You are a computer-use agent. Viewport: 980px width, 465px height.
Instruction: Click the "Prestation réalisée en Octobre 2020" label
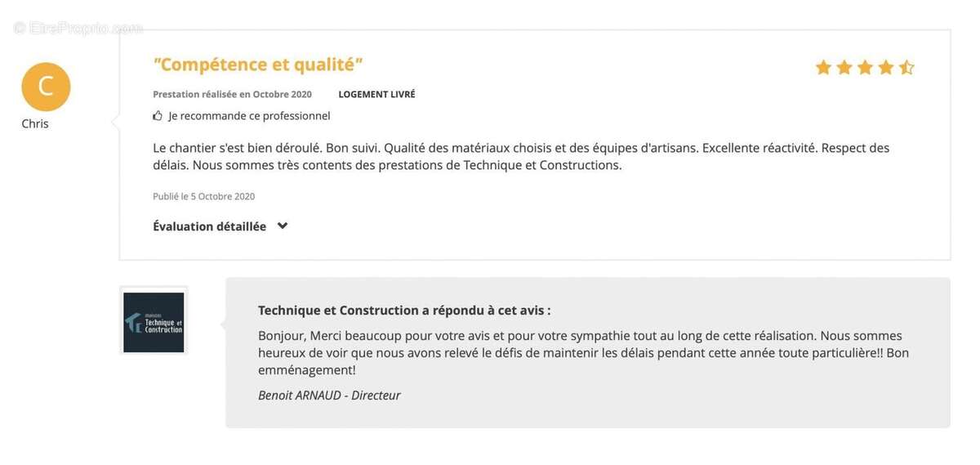(x=232, y=94)
